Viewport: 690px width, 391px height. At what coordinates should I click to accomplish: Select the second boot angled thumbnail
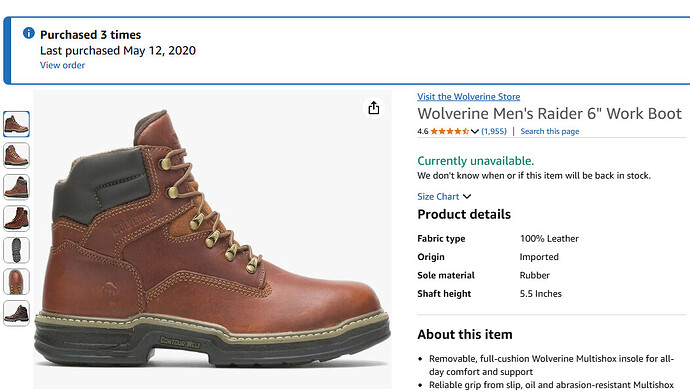16,156
